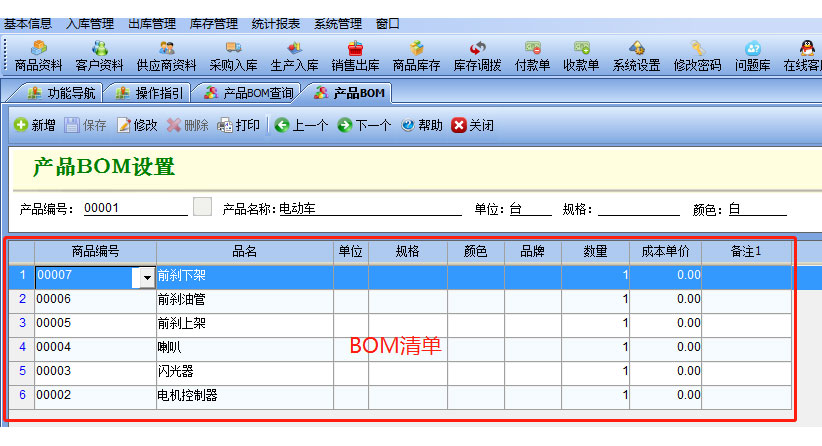The image size is (822, 446).
Task: Click the 供应商资料 supplier icon
Action: tap(166, 56)
